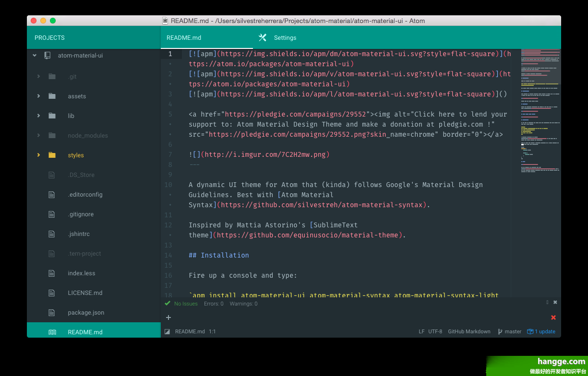Click the LICENSE.md file icon
The image size is (588, 376).
point(52,293)
